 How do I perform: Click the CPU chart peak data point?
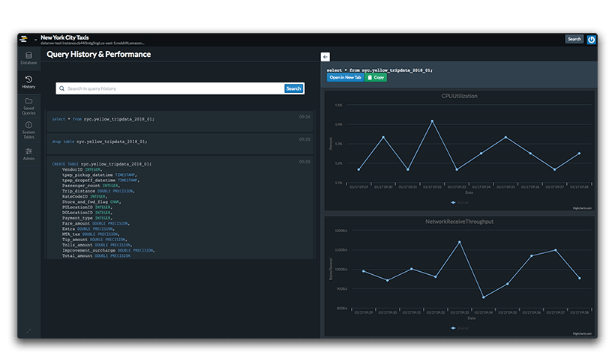tap(432, 121)
